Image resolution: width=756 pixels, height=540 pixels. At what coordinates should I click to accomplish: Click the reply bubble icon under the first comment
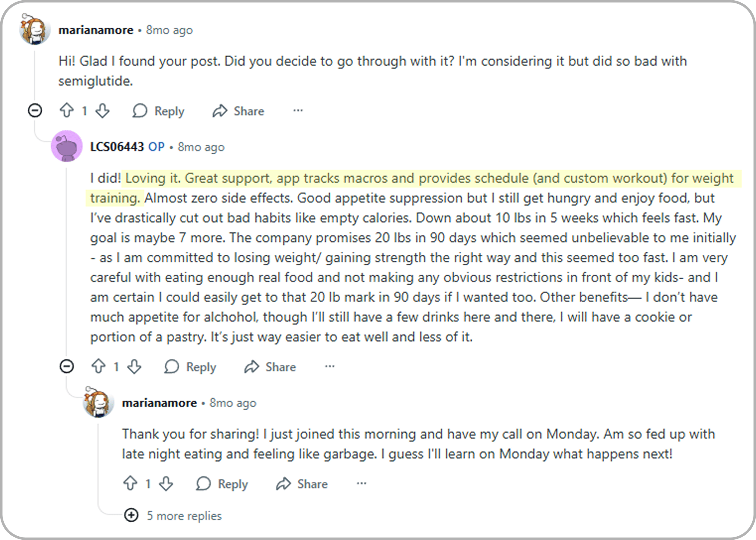point(140,111)
